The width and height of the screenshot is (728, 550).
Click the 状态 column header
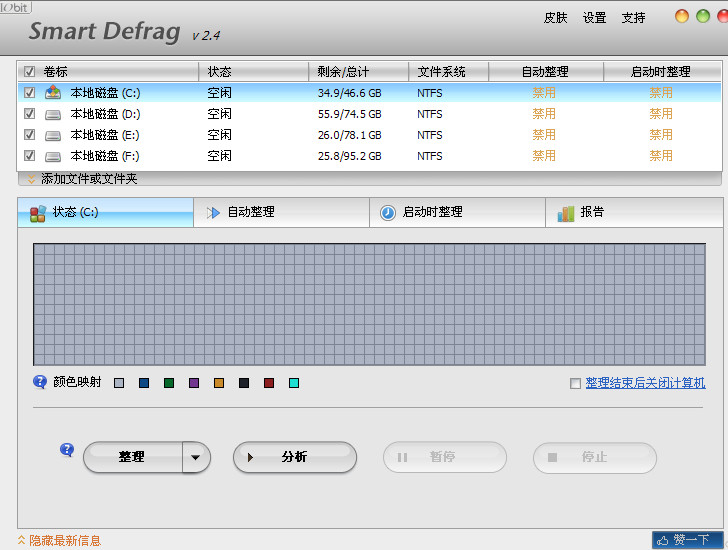(x=254, y=71)
